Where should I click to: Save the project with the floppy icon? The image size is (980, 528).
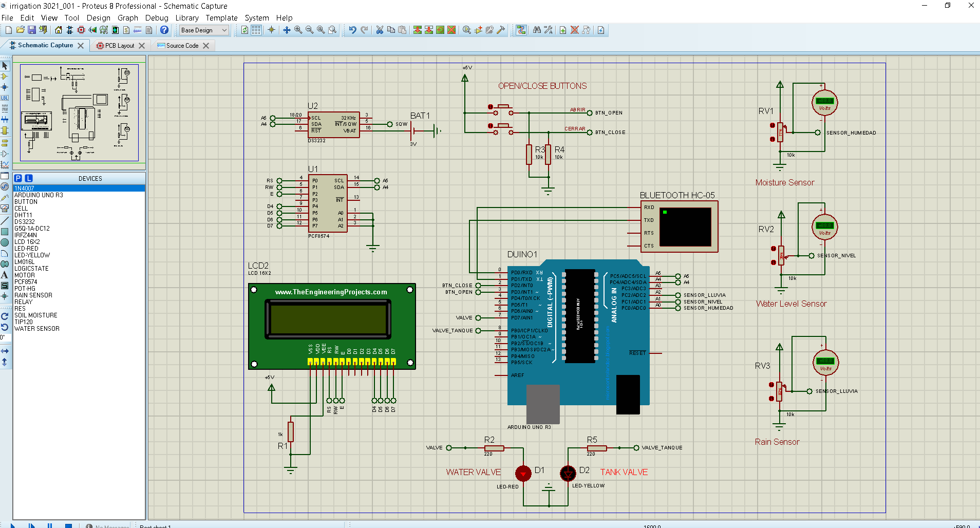(32, 30)
